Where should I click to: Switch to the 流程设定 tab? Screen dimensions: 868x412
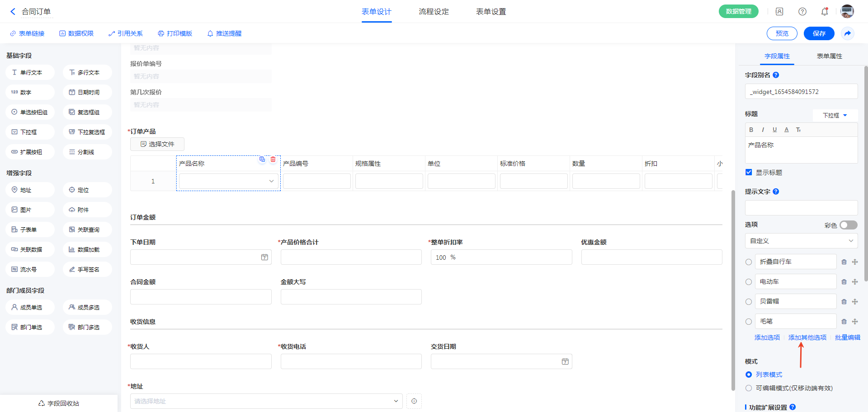coord(434,12)
